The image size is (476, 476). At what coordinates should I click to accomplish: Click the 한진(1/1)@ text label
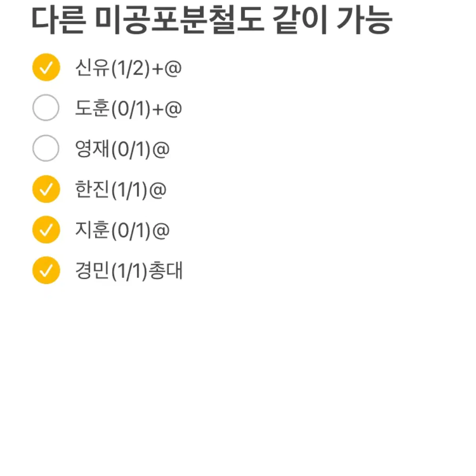tap(121, 190)
